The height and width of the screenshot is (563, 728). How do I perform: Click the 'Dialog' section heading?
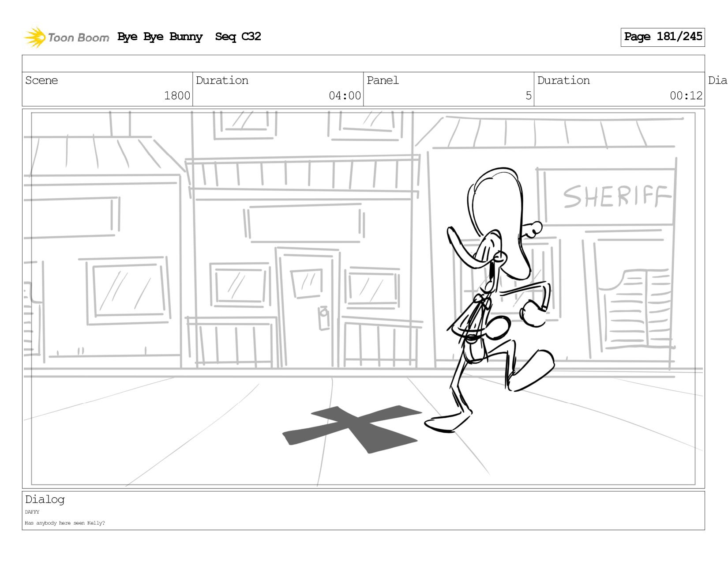point(45,500)
